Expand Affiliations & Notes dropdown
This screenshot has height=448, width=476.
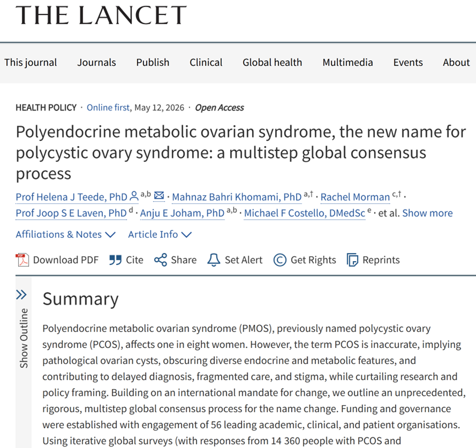coord(65,235)
